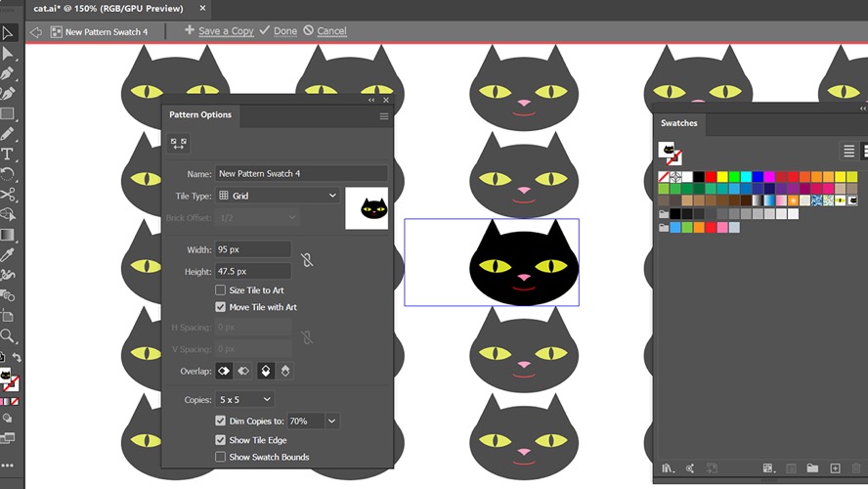Viewport: 868px width, 489px height.
Task: Open the Swatch Libraries menu icon
Action: pos(669,468)
